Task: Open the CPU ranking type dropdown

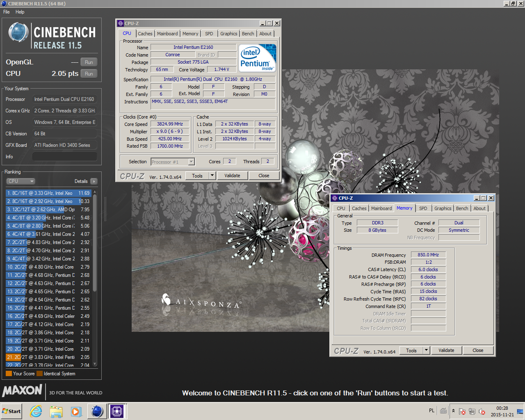Action: [x=21, y=181]
